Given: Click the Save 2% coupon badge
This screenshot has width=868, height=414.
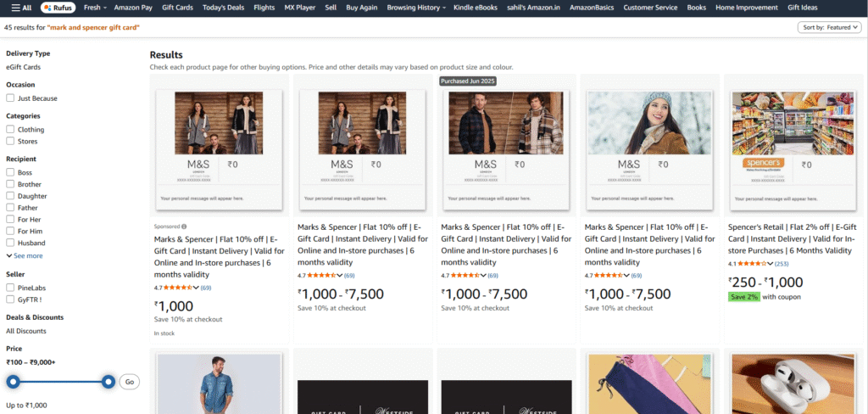Looking at the screenshot, I should tap(743, 297).
